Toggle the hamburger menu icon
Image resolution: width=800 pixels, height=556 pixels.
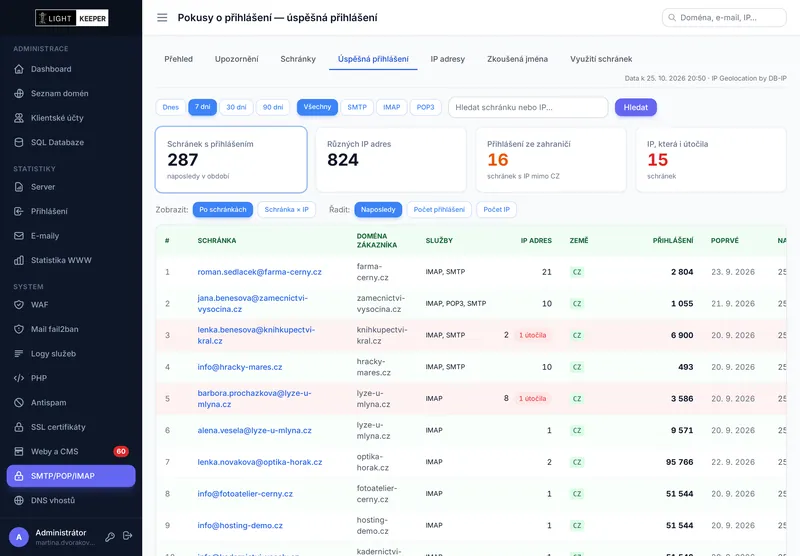[162, 18]
